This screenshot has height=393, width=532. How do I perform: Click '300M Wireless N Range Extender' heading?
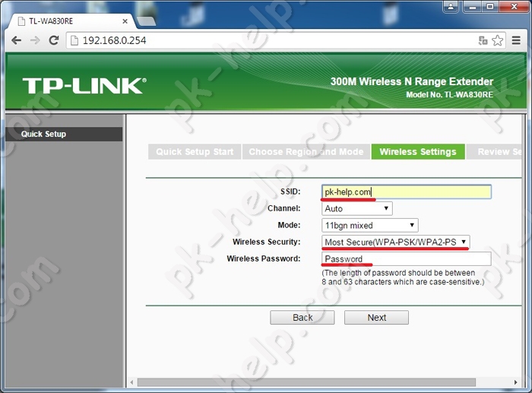(412, 81)
